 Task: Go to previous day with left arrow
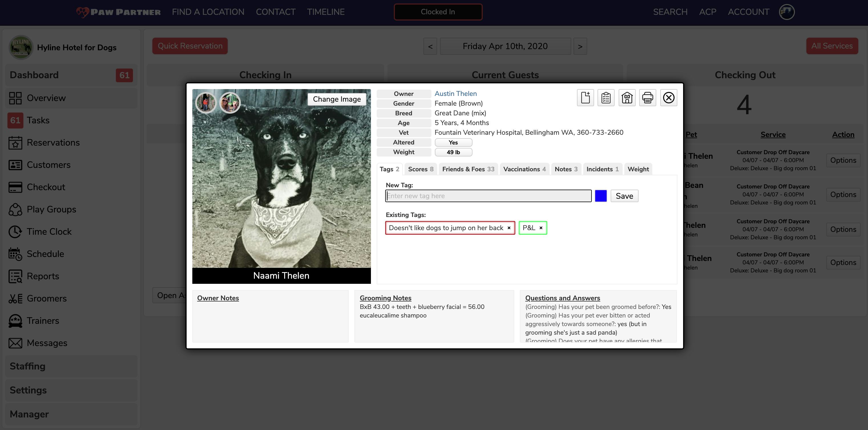point(430,46)
